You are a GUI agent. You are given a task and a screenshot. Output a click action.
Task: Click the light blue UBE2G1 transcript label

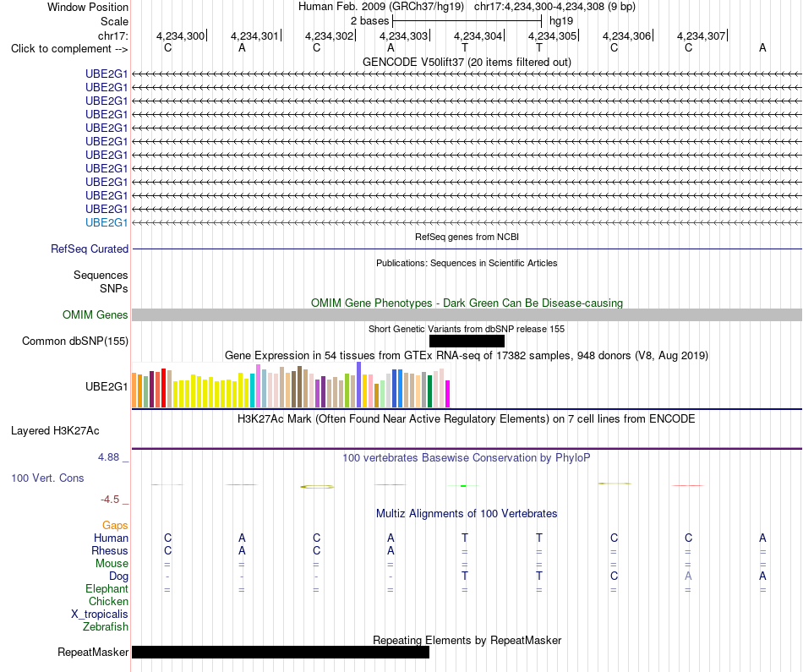pos(106,223)
